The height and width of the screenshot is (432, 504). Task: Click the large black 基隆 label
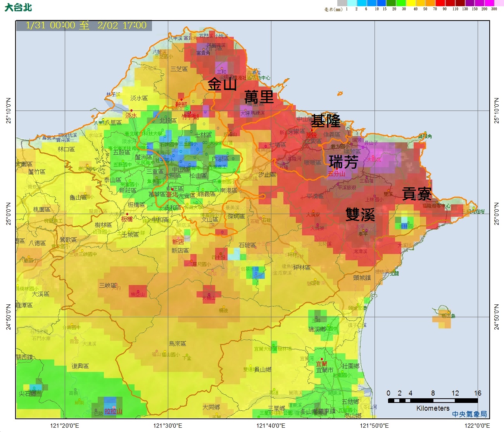tap(326, 121)
